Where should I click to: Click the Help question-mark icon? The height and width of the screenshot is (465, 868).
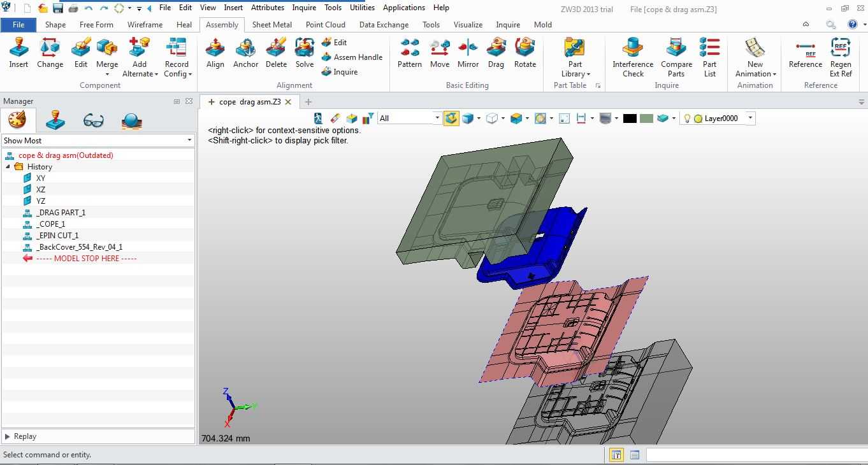(x=853, y=24)
